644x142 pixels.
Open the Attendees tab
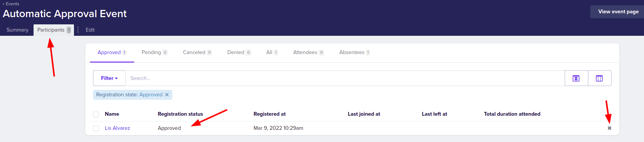(308, 53)
